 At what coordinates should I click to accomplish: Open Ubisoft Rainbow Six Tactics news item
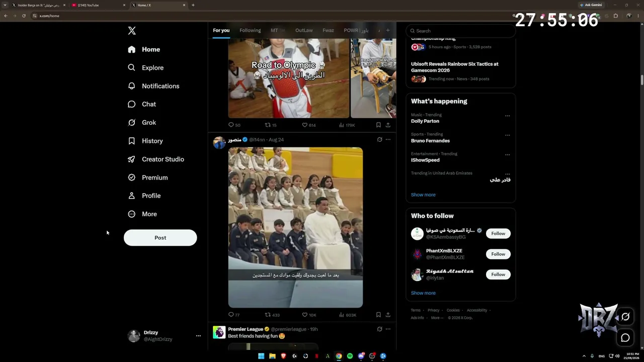pyautogui.click(x=461, y=71)
